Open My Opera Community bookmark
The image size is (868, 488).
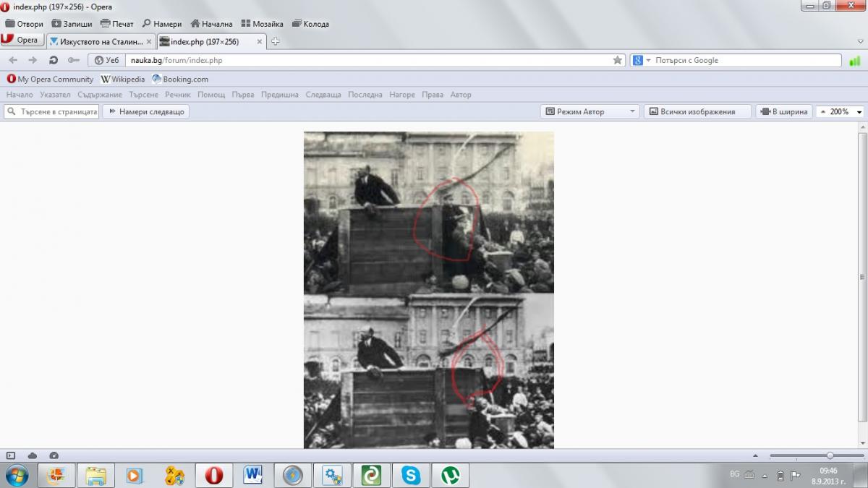[50, 80]
